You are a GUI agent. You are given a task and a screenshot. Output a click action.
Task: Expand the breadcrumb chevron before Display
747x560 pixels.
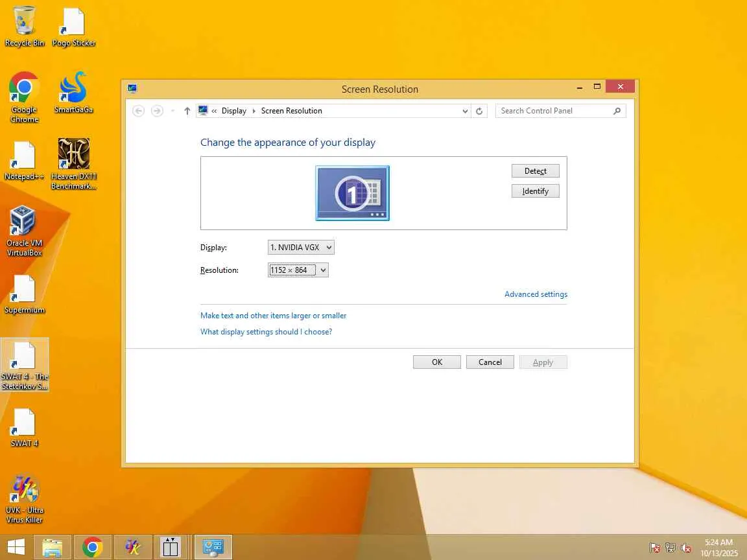[215, 111]
